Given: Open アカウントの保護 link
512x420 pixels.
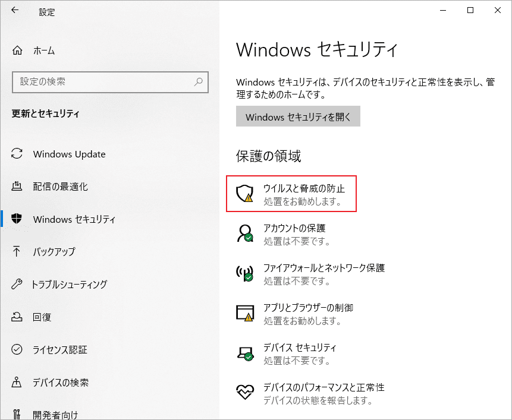Looking at the screenshot, I should click(294, 228).
